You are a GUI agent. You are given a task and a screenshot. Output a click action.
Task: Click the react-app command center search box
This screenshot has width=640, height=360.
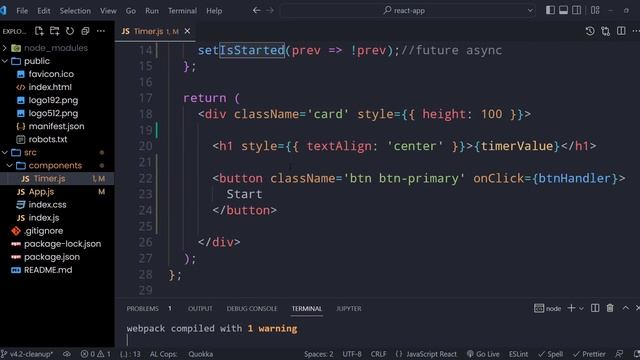click(407, 11)
